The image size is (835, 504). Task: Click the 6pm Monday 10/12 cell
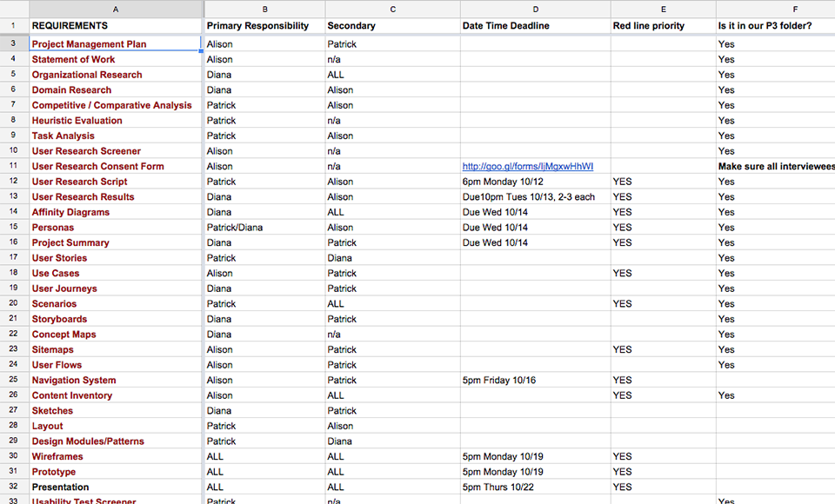(x=535, y=182)
